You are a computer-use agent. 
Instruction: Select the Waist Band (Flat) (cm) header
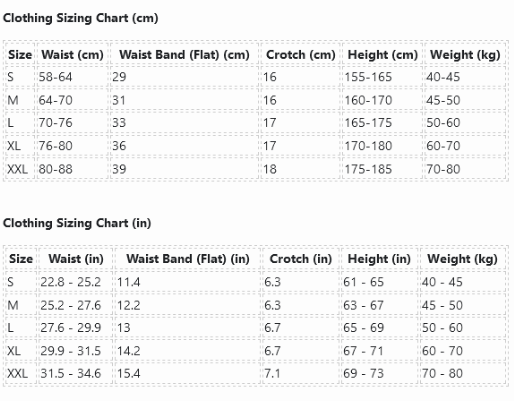pyautogui.click(x=184, y=55)
